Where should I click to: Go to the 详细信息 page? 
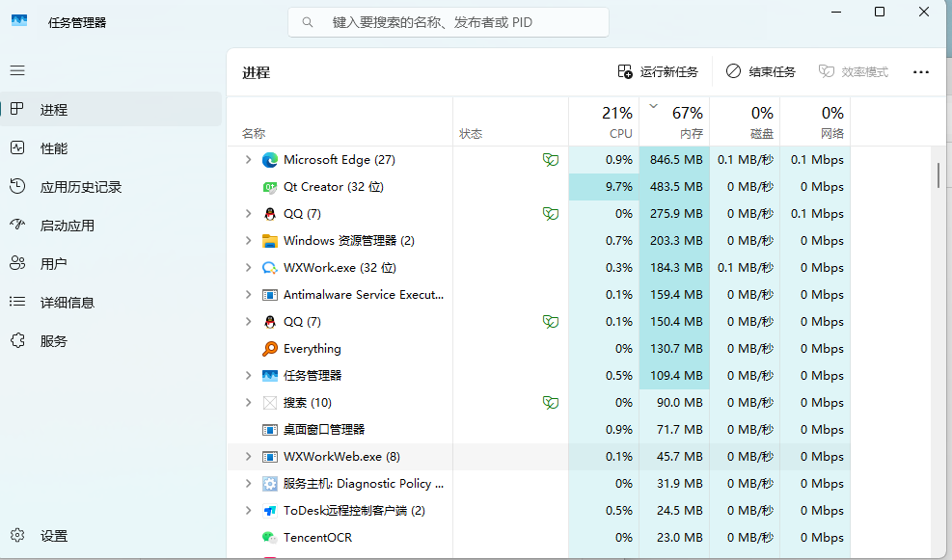pos(67,303)
